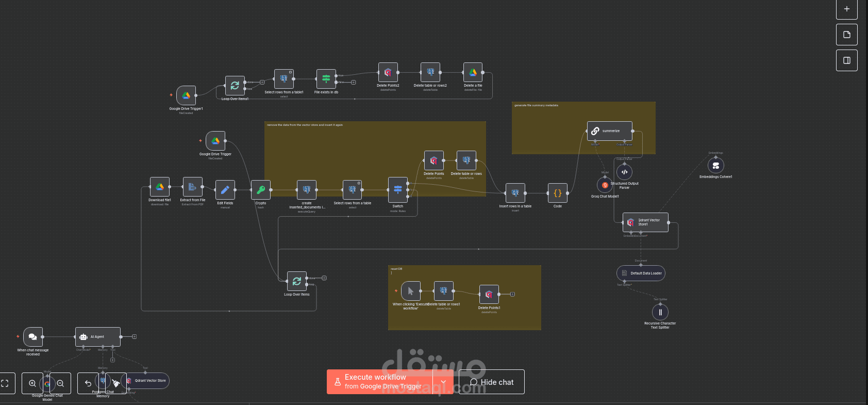Click the Hide chat button

coord(492,382)
